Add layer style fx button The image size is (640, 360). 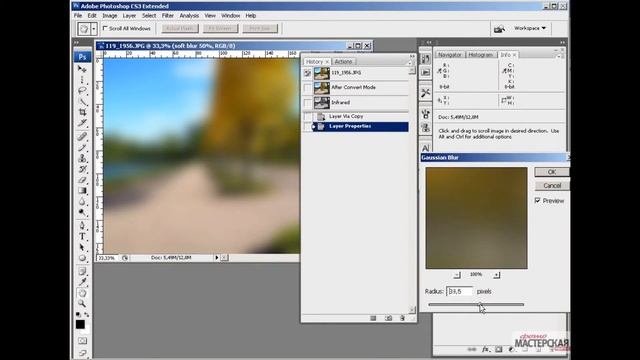(485, 349)
